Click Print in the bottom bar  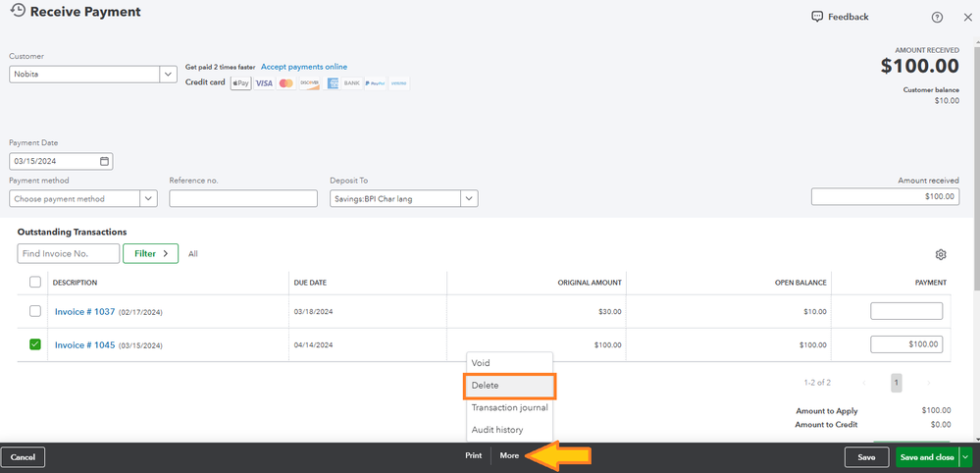point(474,456)
